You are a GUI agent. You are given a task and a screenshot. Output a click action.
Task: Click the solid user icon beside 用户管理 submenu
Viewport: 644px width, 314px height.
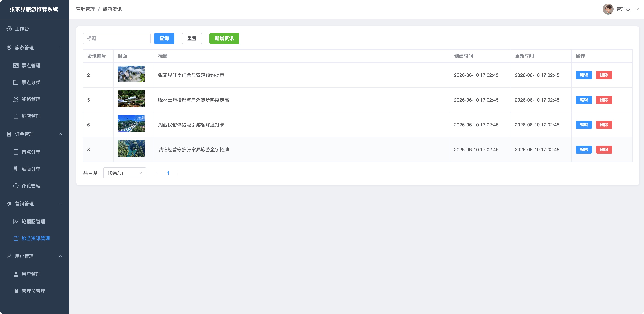pyautogui.click(x=16, y=274)
